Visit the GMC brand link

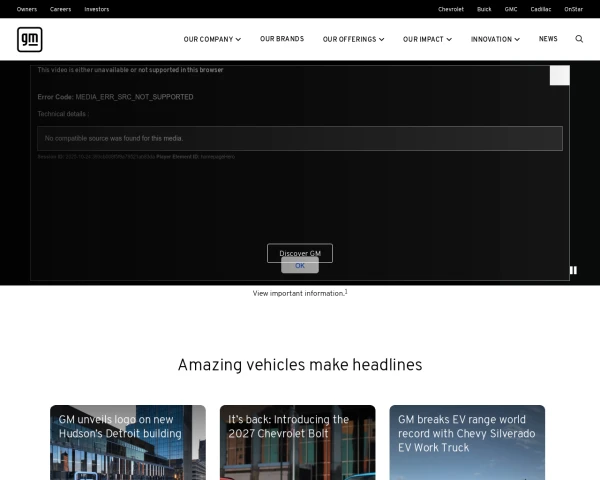click(x=511, y=9)
